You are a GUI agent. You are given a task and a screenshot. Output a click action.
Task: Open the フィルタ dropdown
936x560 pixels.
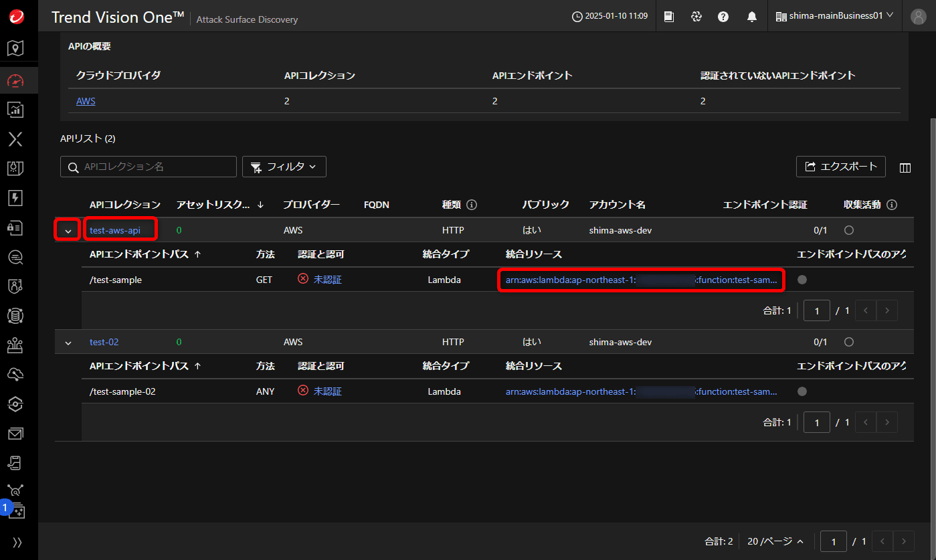point(284,167)
